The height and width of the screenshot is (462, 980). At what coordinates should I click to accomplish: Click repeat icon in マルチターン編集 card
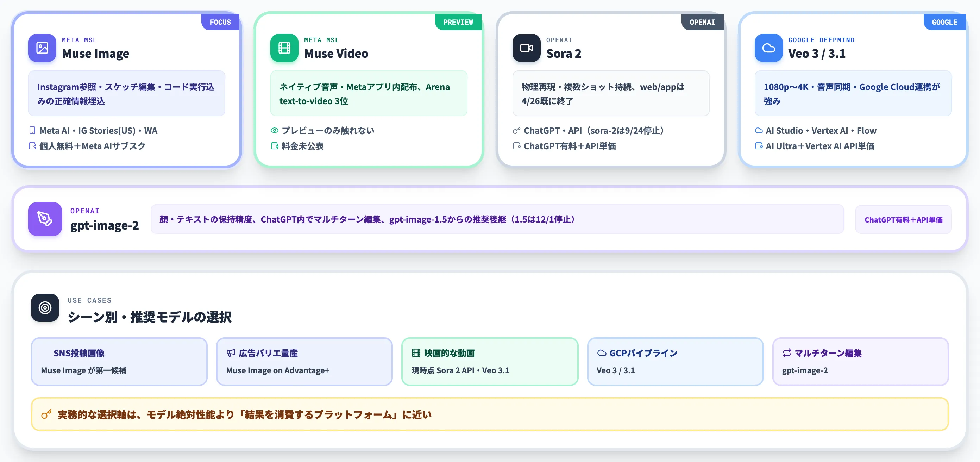click(x=787, y=353)
